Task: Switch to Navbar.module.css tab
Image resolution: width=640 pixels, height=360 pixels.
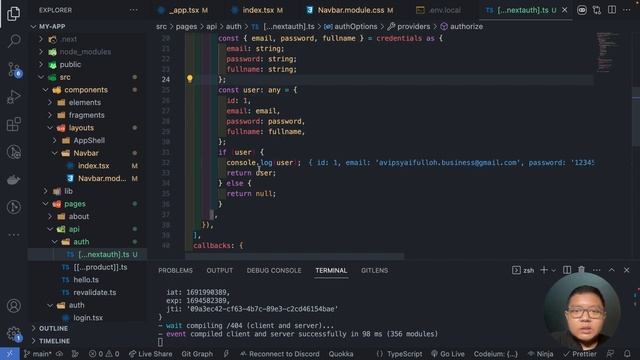Action: tap(350, 10)
